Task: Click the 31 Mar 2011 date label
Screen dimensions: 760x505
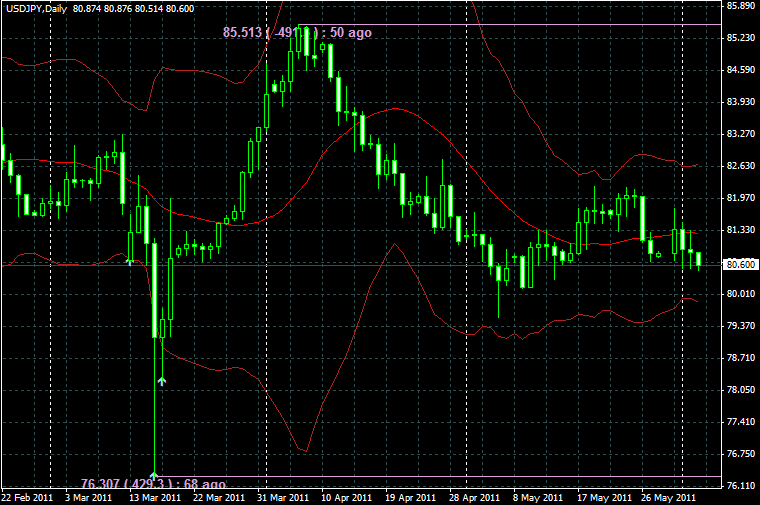Action: click(x=282, y=497)
